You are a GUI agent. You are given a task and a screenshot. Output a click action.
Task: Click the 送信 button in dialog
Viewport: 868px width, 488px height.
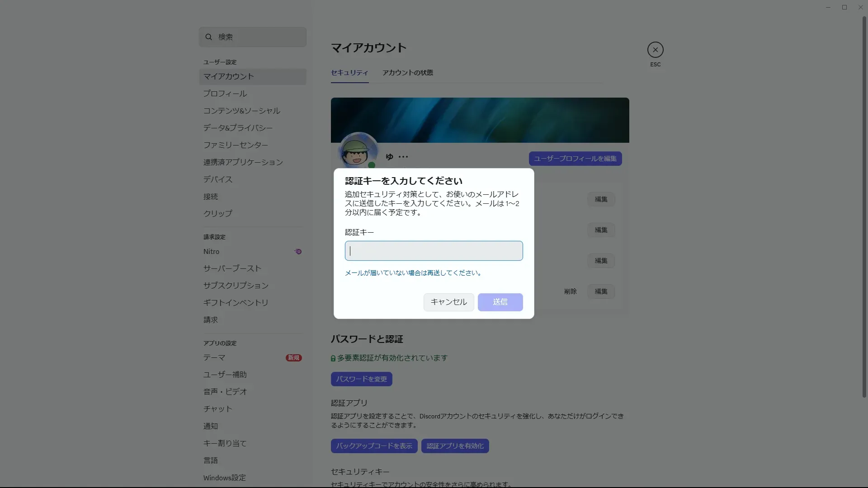pyautogui.click(x=500, y=302)
